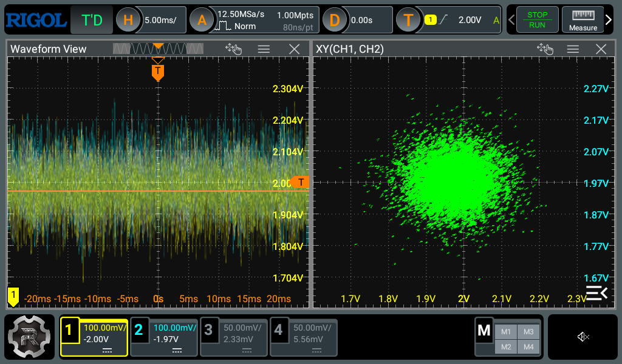This screenshot has width=622, height=364.
Task: Click the waveform memory overview bar
Action: (x=159, y=49)
